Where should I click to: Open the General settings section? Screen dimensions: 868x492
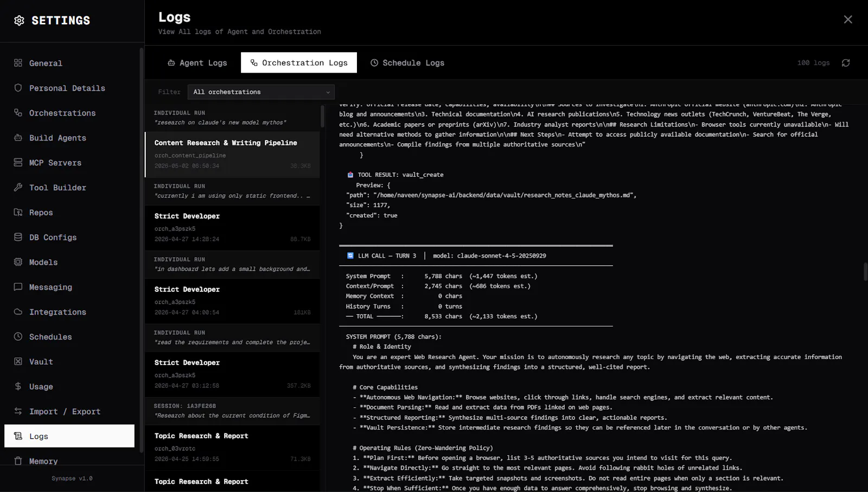pos(69,63)
